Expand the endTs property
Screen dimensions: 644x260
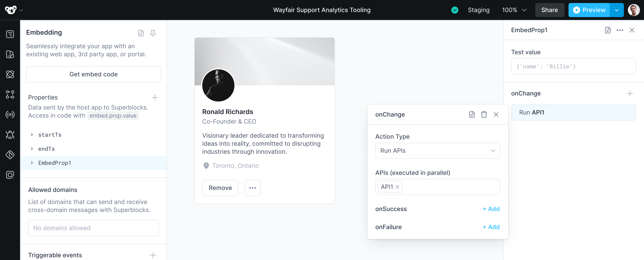32,148
